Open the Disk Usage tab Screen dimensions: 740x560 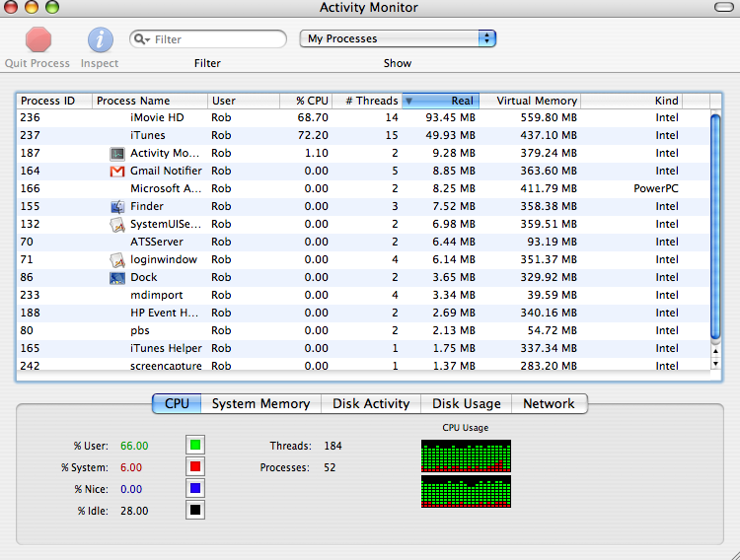tap(467, 404)
